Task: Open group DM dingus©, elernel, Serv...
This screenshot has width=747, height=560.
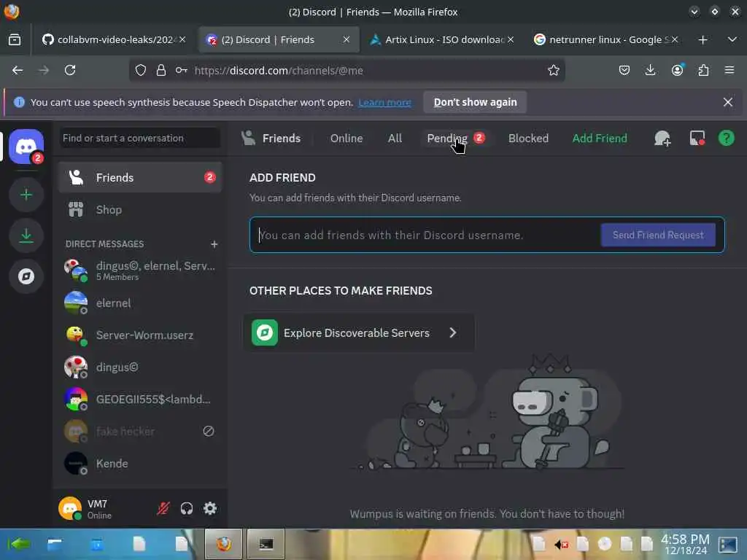Action: tap(140, 271)
